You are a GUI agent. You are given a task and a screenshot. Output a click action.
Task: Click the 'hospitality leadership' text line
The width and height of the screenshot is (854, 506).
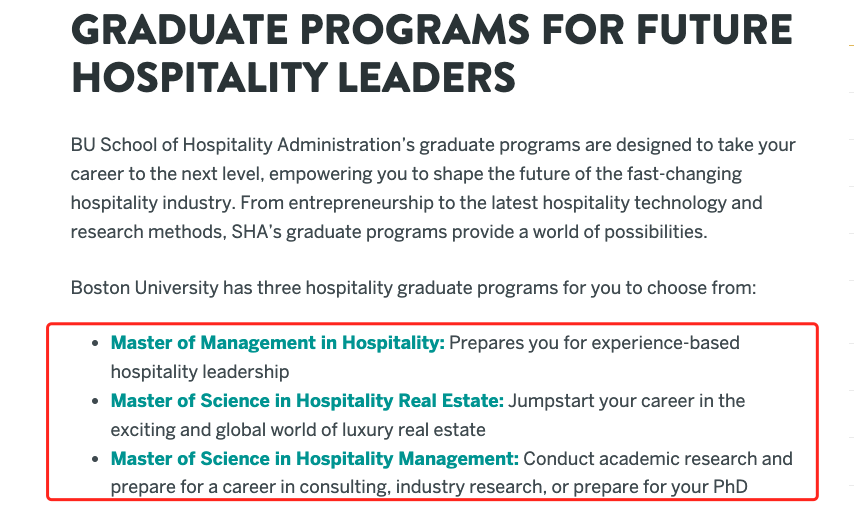click(x=200, y=371)
